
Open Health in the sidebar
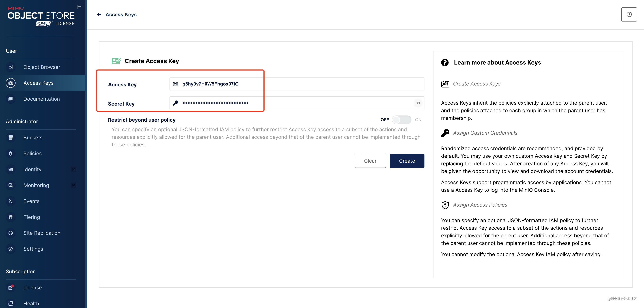(x=42, y=303)
